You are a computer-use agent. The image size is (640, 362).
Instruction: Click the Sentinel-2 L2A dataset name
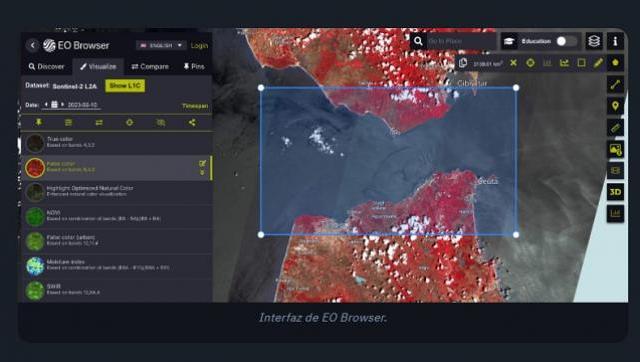click(x=75, y=86)
